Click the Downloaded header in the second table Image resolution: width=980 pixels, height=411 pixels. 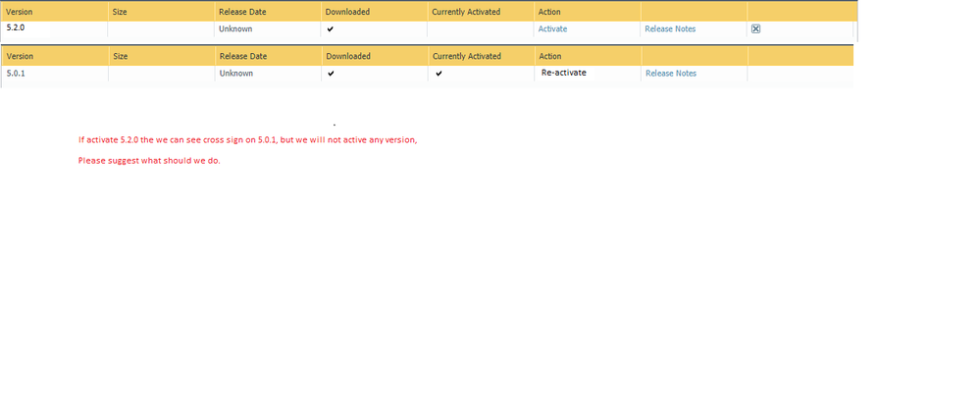pyautogui.click(x=348, y=56)
